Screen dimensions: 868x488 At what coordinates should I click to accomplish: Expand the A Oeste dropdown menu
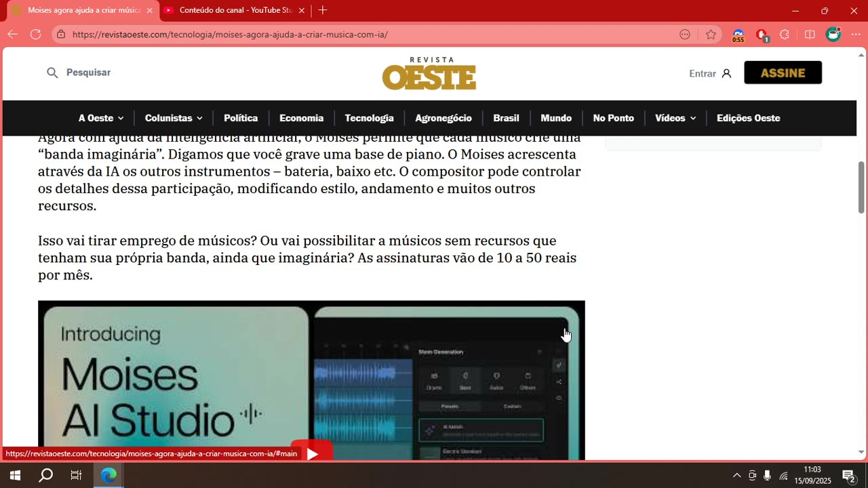pyautogui.click(x=101, y=118)
